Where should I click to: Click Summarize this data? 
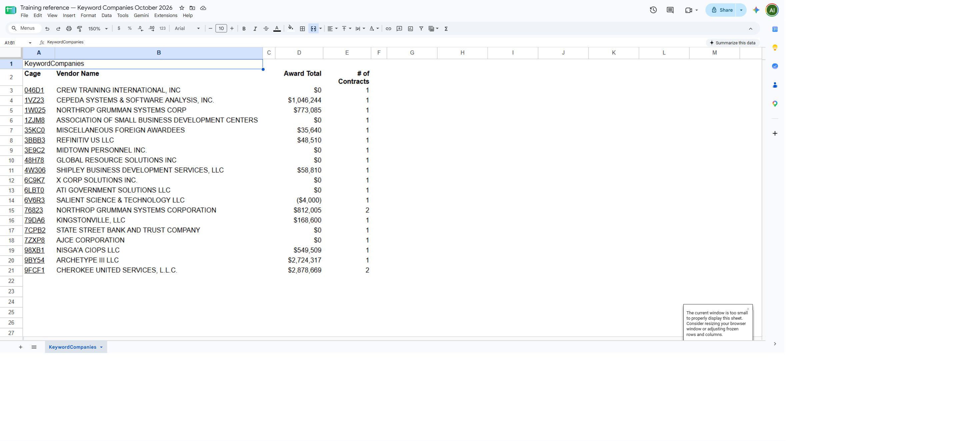point(733,43)
